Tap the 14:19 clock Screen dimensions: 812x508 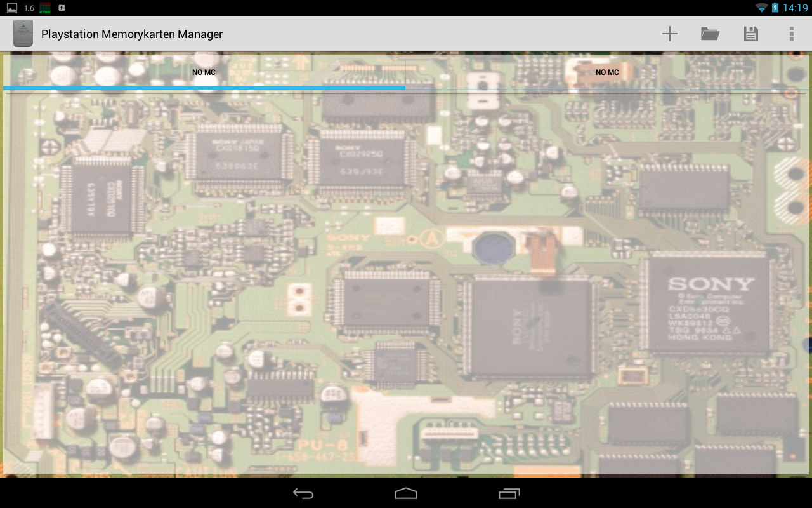(796, 8)
